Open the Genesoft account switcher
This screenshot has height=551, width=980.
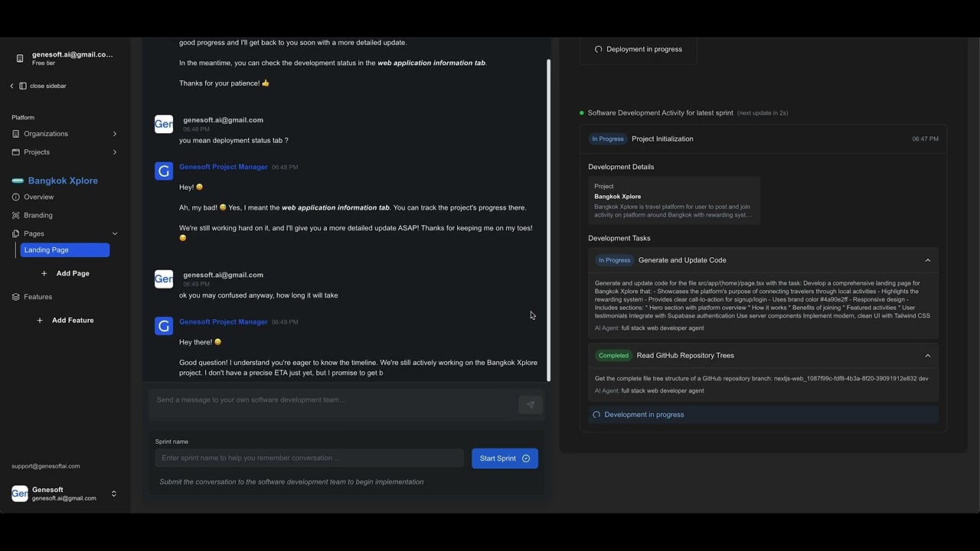113,494
